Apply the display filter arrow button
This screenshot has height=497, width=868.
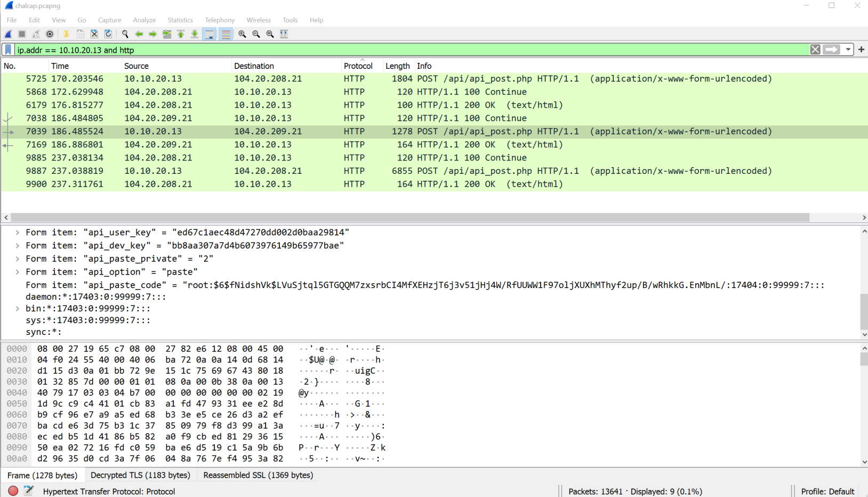point(831,50)
